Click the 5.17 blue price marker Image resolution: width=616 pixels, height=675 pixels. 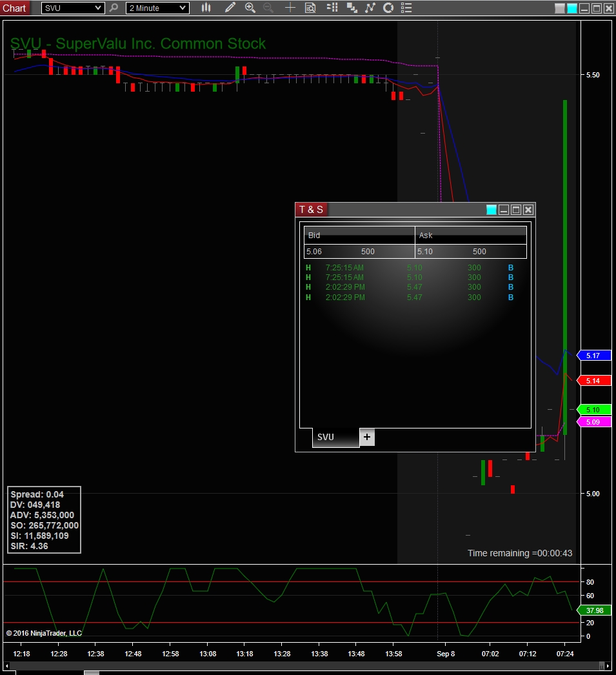coord(593,356)
